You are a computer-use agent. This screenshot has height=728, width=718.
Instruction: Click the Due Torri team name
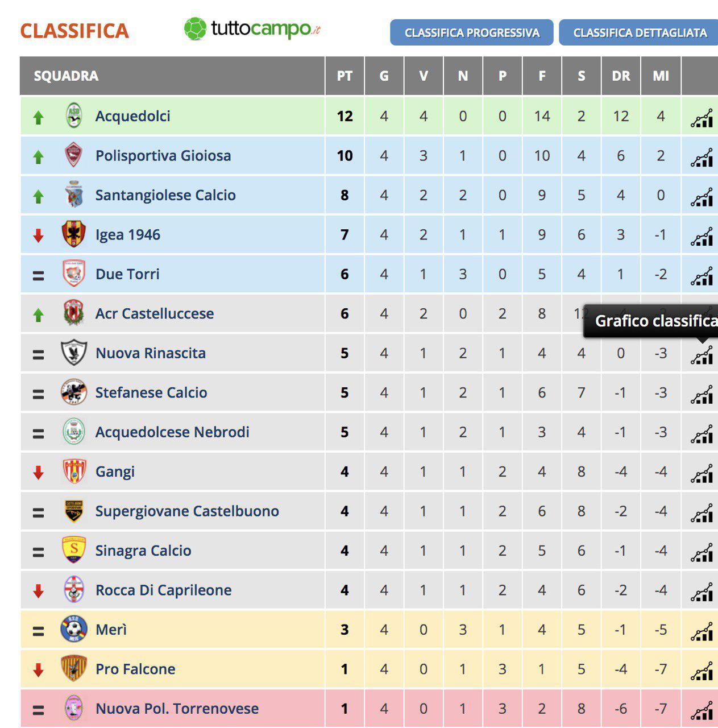coord(127,274)
